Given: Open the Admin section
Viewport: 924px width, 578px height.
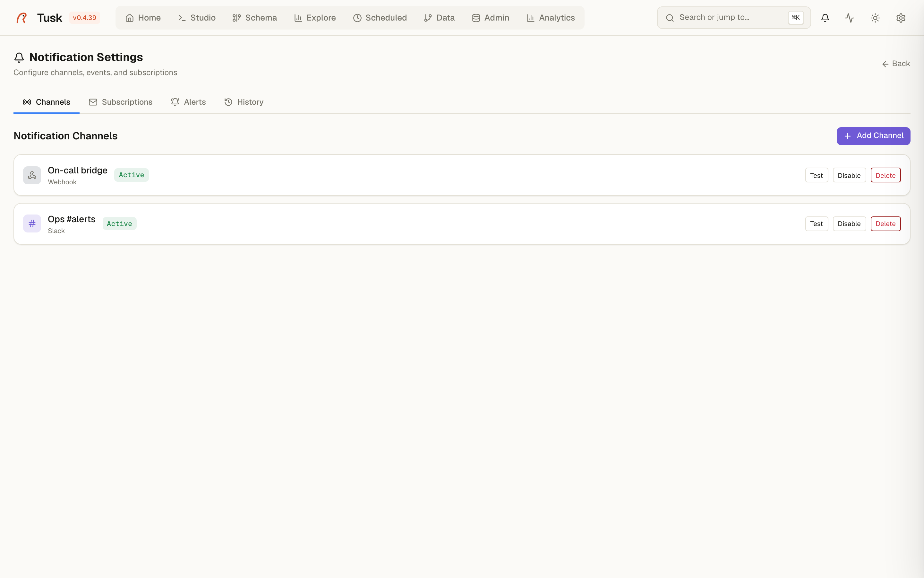Looking at the screenshot, I should tap(491, 18).
